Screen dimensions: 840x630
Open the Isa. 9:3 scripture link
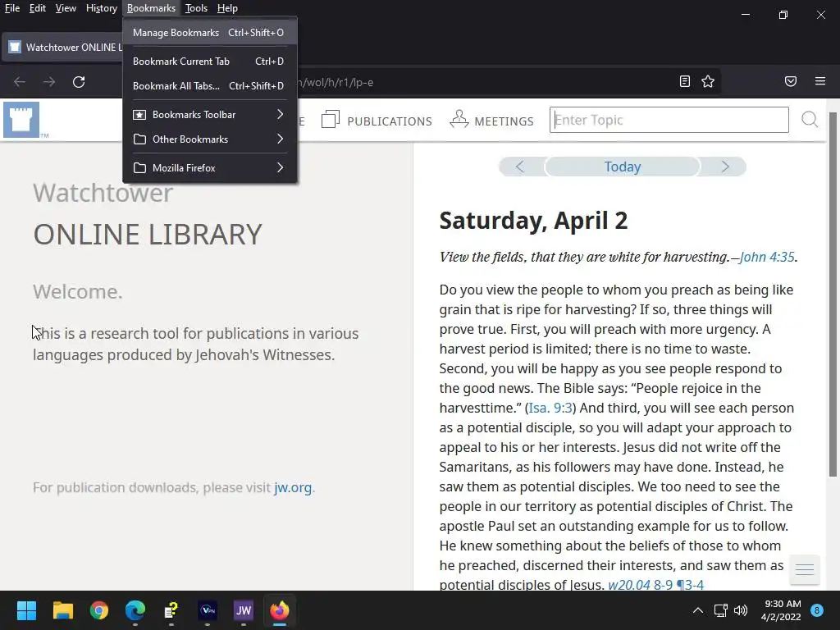tap(550, 409)
